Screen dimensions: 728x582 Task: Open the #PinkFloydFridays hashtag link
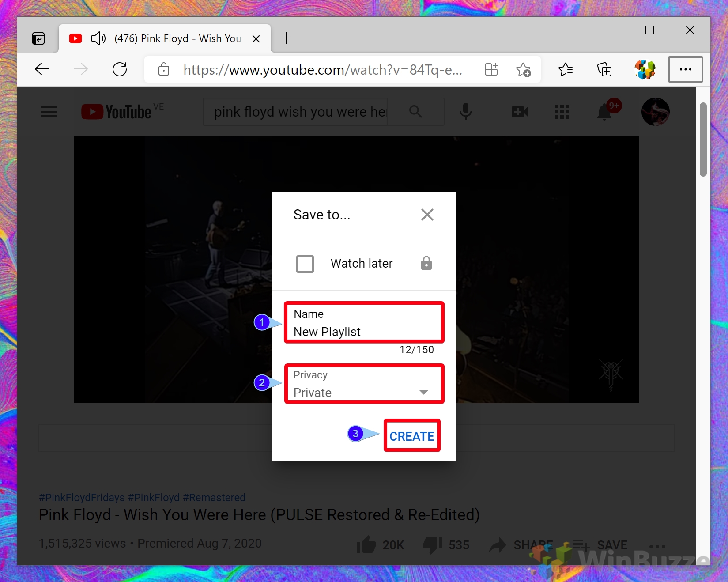coord(82,497)
